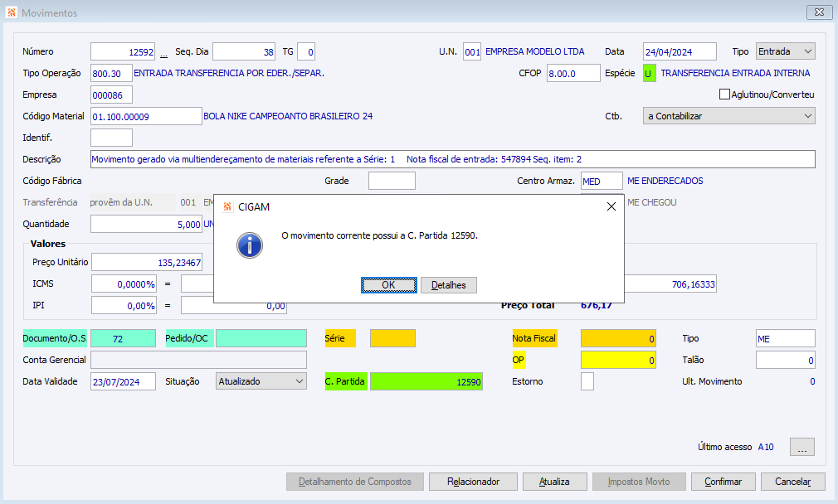
Task: Click the Quantidade field
Action: (x=146, y=225)
